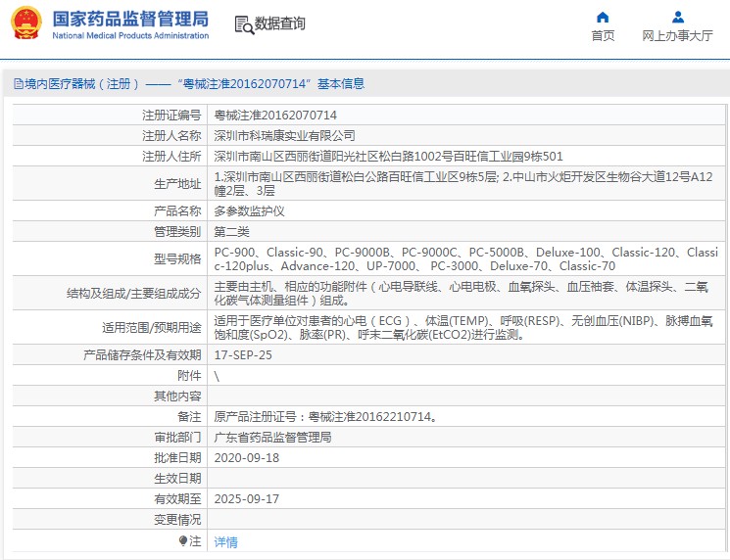
Task: Click expiry date value 2025-09-17
Action: click(246, 498)
